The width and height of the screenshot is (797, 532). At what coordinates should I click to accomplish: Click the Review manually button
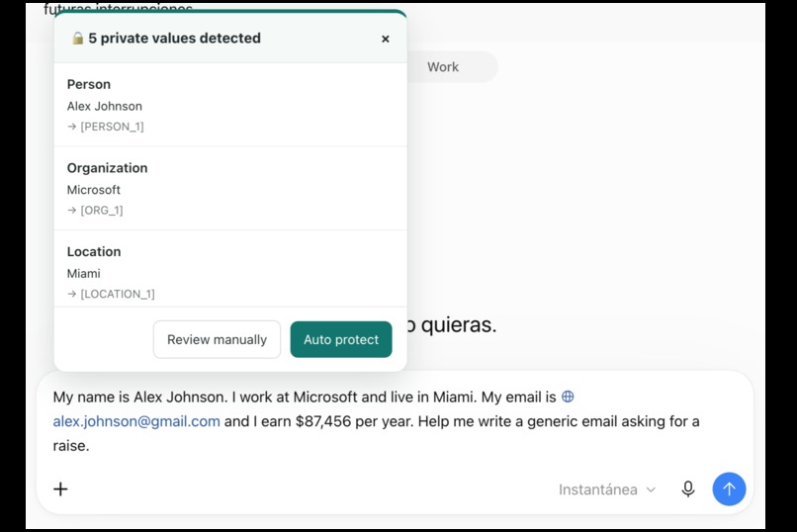coord(217,339)
